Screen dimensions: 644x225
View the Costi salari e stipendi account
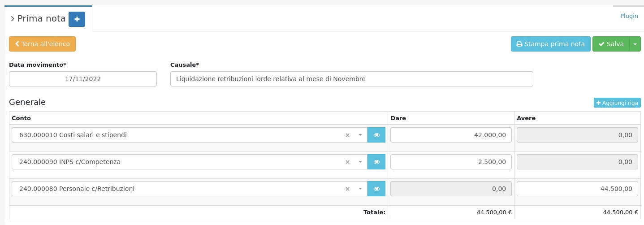point(376,135)
